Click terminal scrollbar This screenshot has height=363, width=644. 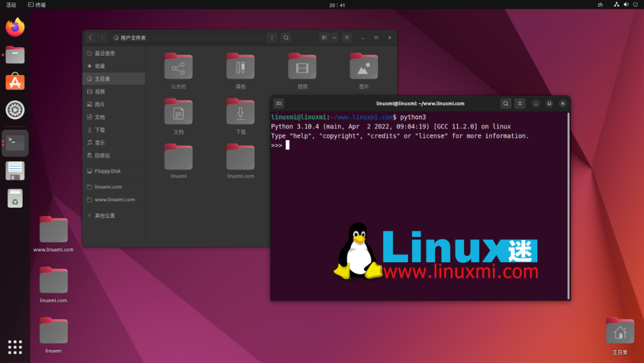coord(568,205)
